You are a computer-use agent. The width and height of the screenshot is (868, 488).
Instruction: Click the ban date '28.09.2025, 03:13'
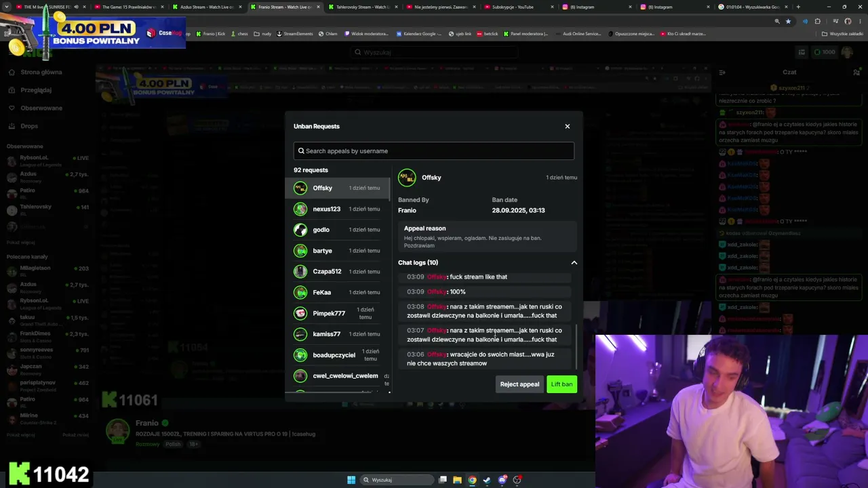518,210
